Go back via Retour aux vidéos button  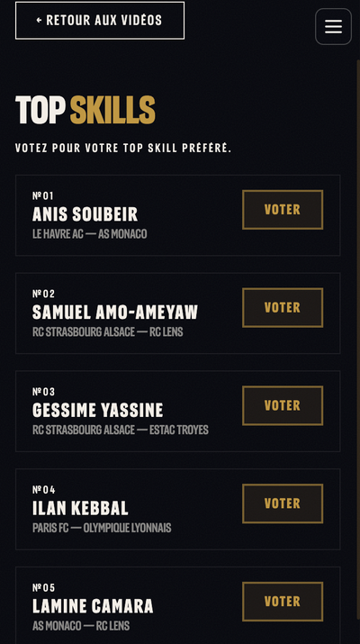pyautogui.click(x=100, y=21)
